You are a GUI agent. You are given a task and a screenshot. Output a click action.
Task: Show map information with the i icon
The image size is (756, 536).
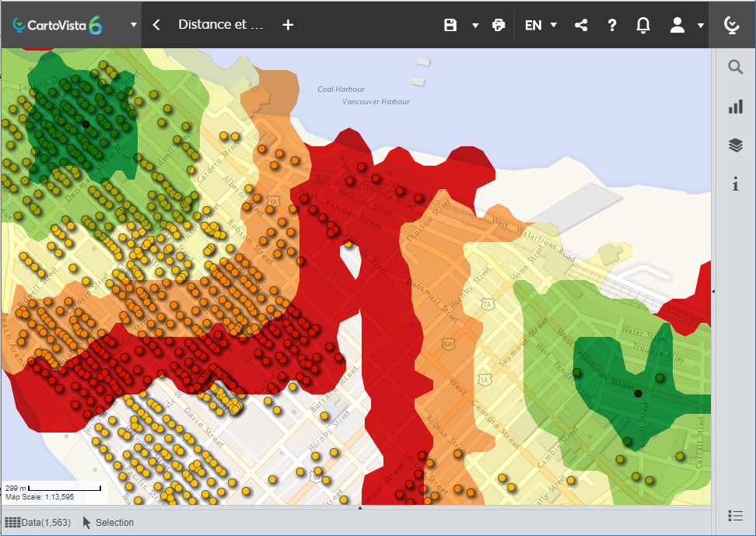pyautogui.click(x=735, y=184)
